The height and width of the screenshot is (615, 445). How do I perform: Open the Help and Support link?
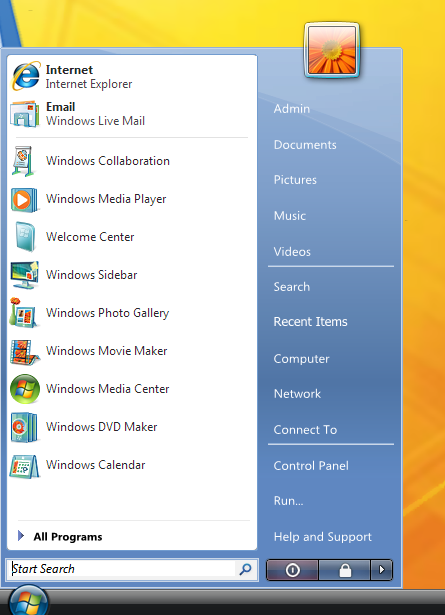322,537
